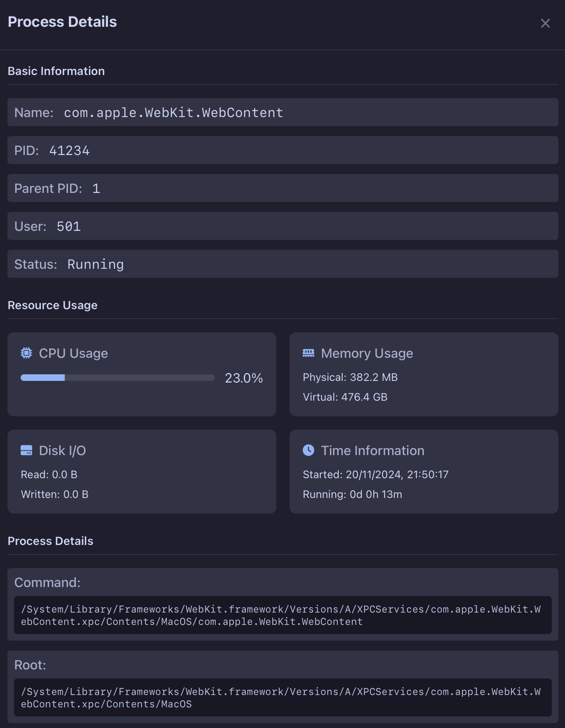Click the Running status row
The width and height of the screenshot is (565, 728).
click(x=282, y=264)
